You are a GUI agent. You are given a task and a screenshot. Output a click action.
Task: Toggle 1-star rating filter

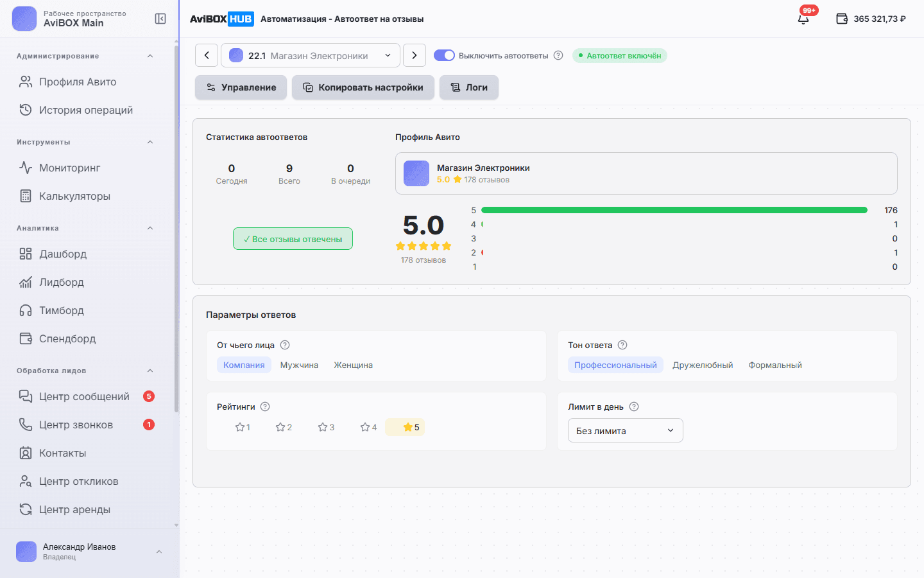coord(243,427)
